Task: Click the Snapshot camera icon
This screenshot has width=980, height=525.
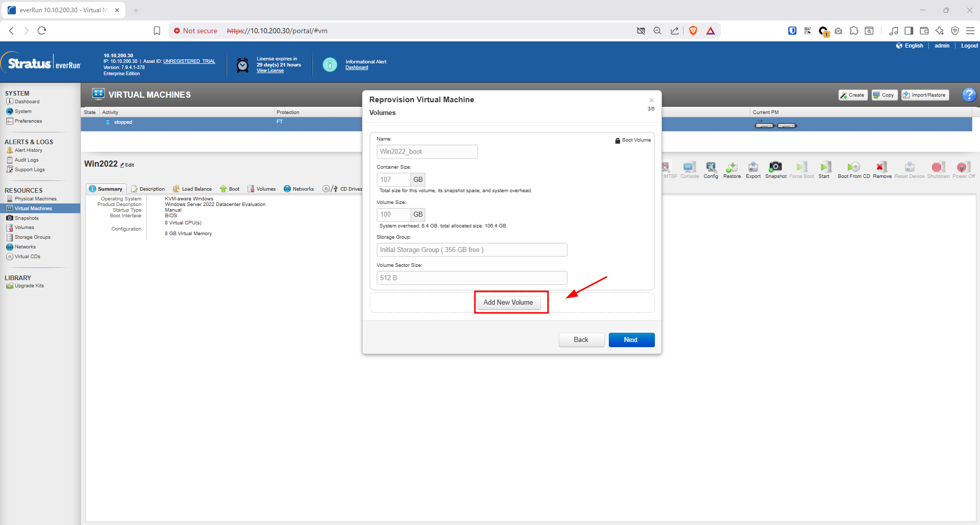Action: pyautogui.click(x=776, y=167)
